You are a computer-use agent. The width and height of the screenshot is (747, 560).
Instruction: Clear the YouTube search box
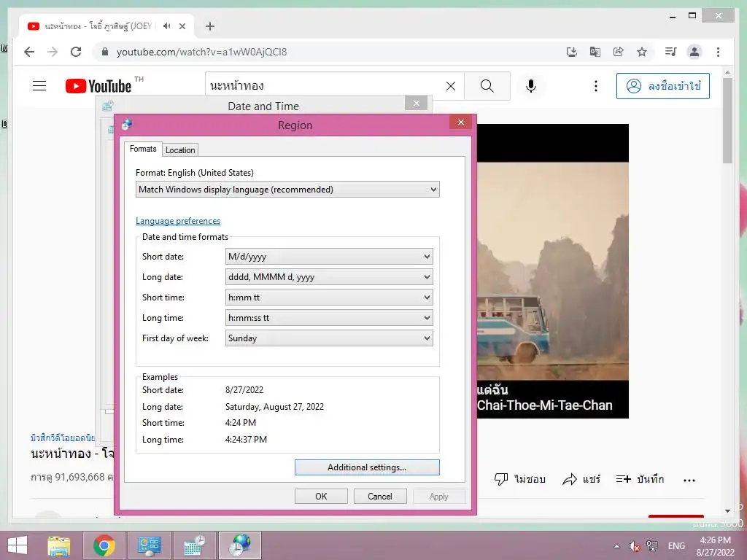[x=451, y=86]
